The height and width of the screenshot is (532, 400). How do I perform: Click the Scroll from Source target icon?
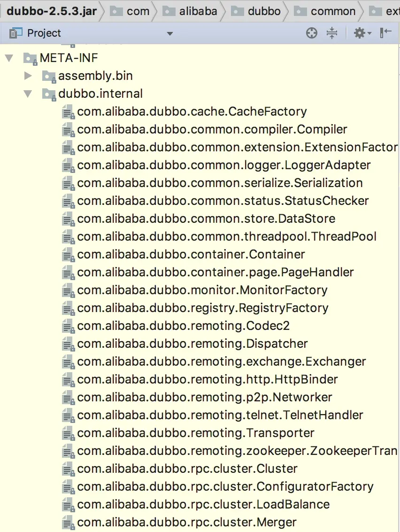pyautogui.click(x=311, y=33)
